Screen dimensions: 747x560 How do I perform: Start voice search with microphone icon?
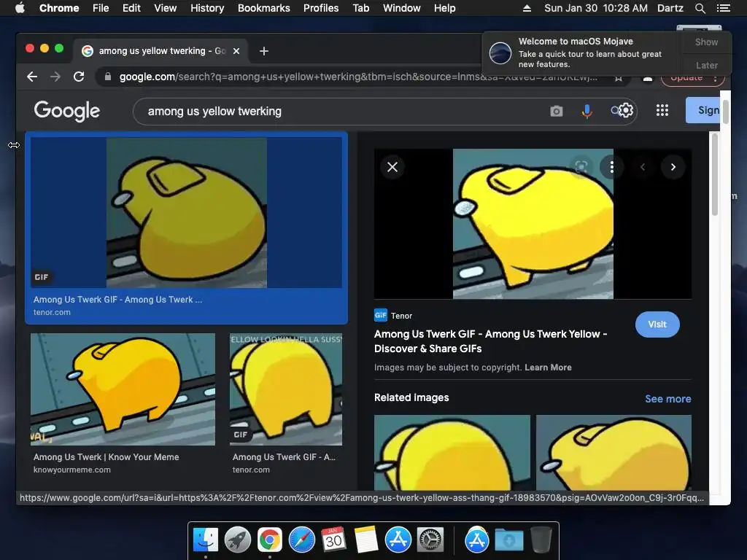click(587, 112)
